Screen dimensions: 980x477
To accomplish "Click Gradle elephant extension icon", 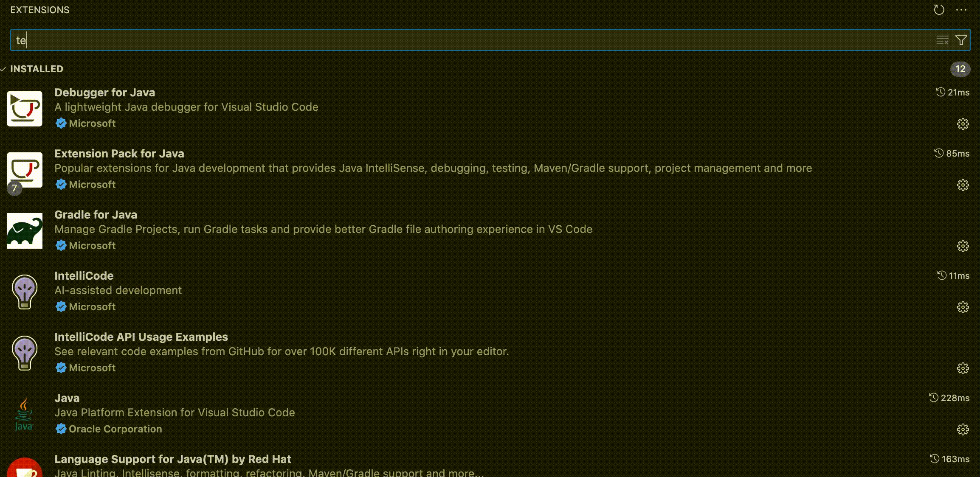I will 25,231.
